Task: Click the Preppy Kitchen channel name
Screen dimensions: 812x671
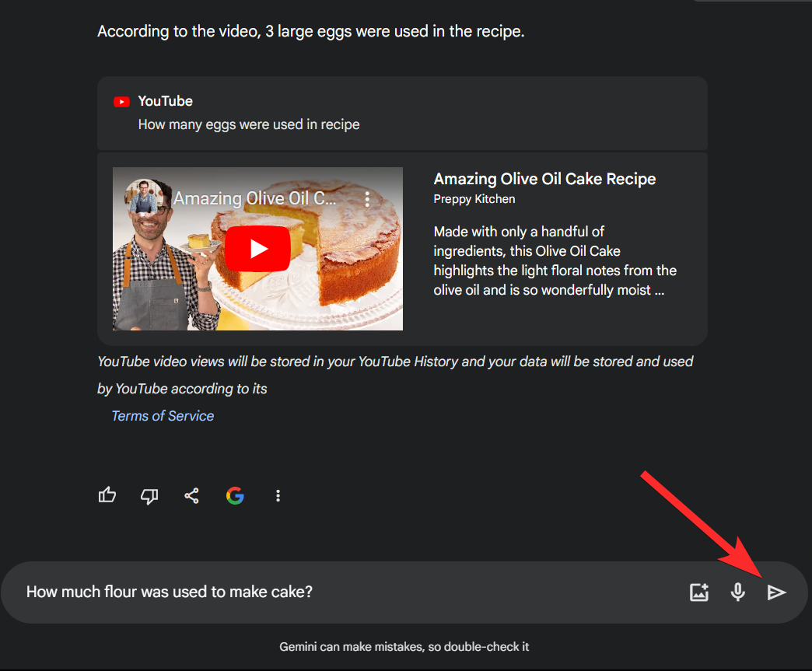Action: pyautogui.click(x=474, y=199)
